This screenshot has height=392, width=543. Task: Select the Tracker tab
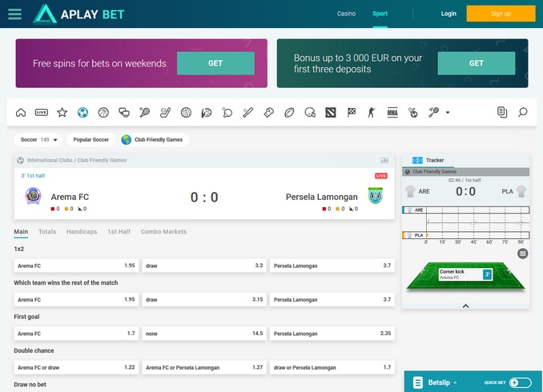tap(428, 160)
